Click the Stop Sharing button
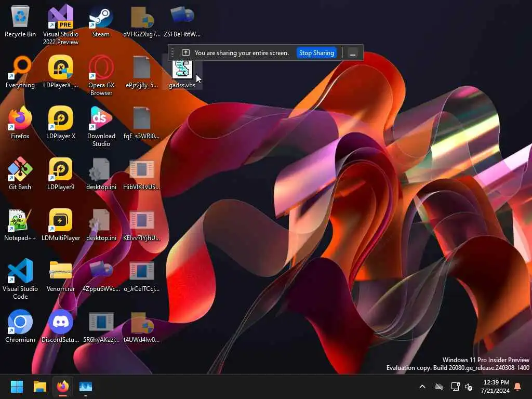 click(316, 53)
